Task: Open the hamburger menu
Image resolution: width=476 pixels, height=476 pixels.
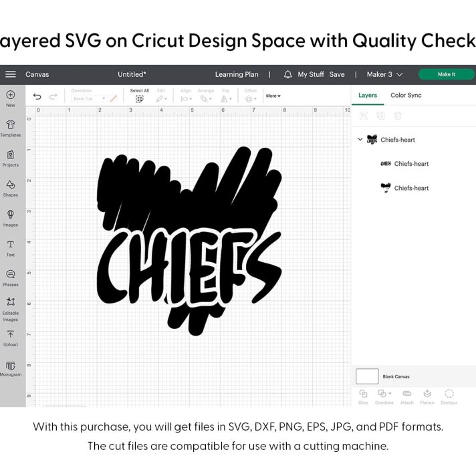Action: (x=11, y=74)
